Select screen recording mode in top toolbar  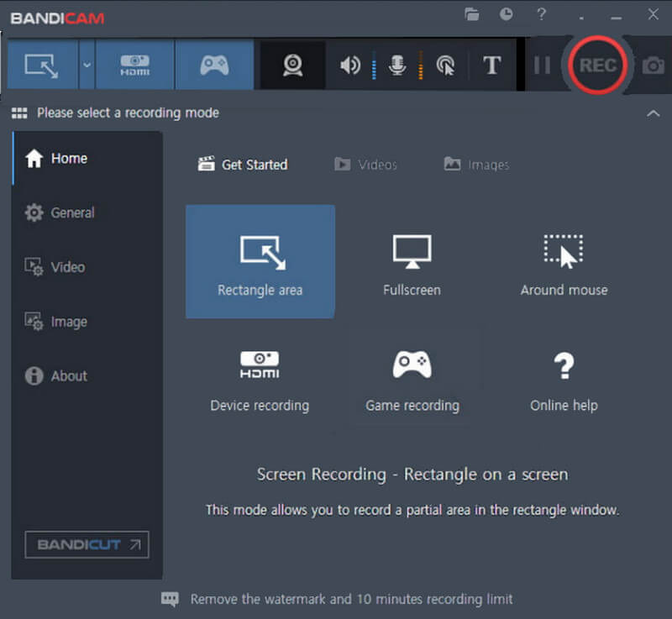pyautogui.click(x=43, y=66)
